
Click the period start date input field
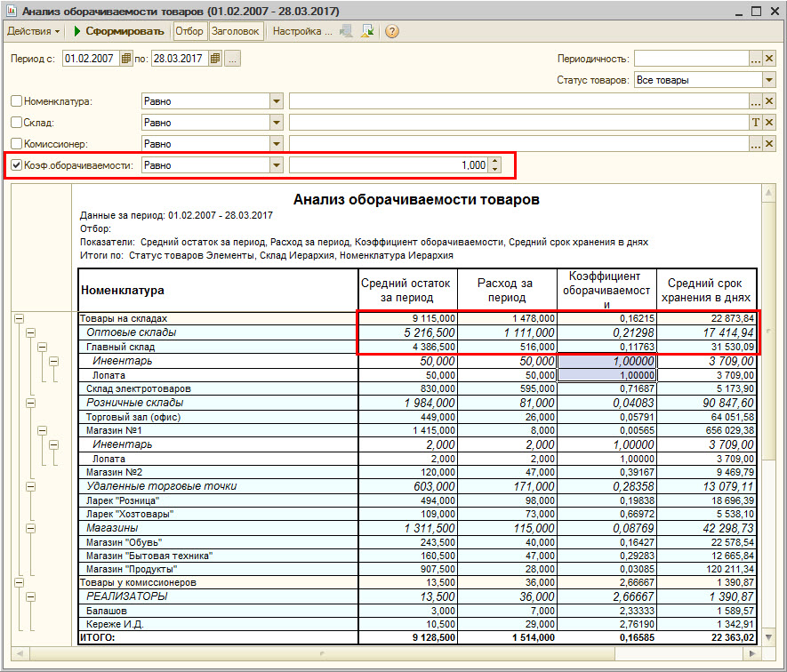90,59
